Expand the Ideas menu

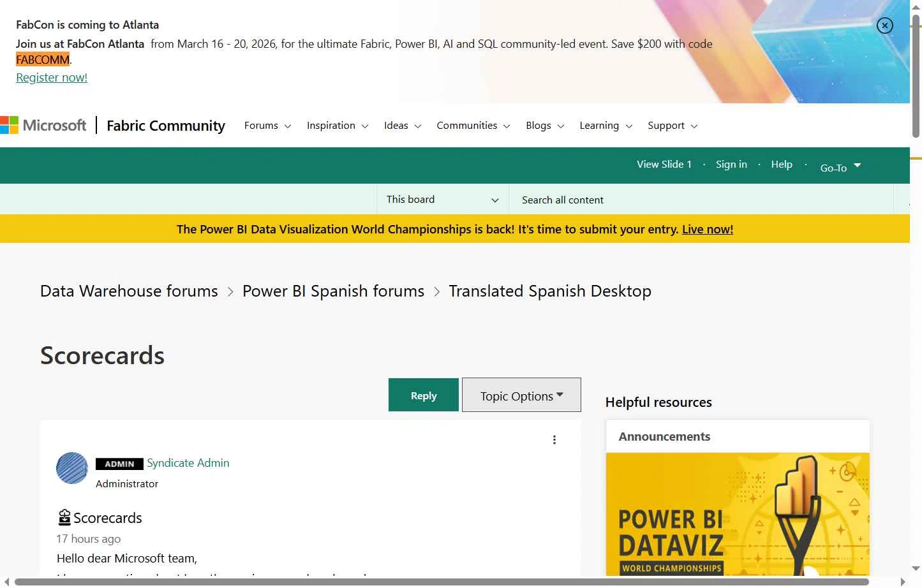[x=402, y=126]
